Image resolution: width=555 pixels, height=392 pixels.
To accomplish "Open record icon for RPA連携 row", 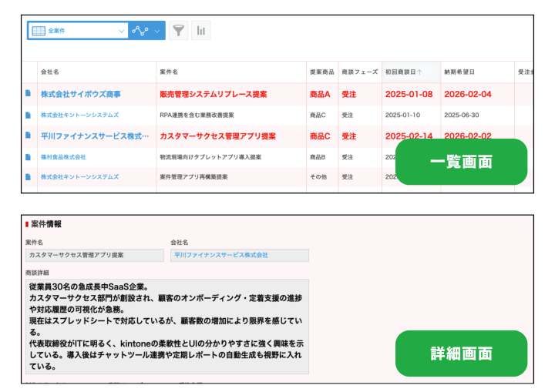I will (29, 115).
